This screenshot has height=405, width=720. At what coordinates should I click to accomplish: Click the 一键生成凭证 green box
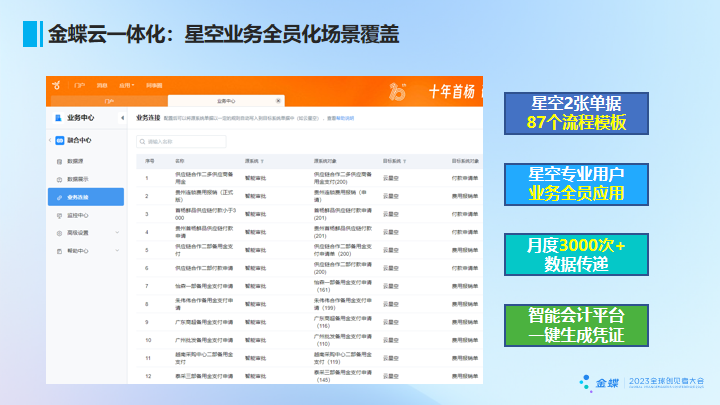tap(576, 325)
